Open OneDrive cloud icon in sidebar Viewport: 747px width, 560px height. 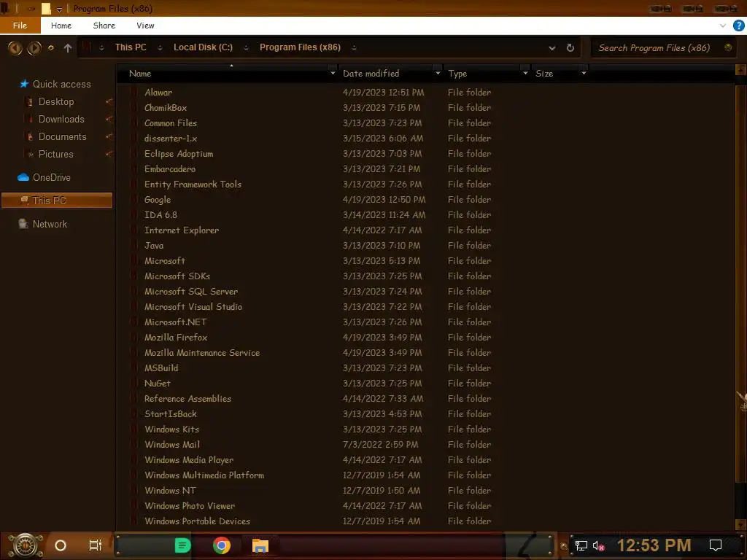click(x=23, y=178)
